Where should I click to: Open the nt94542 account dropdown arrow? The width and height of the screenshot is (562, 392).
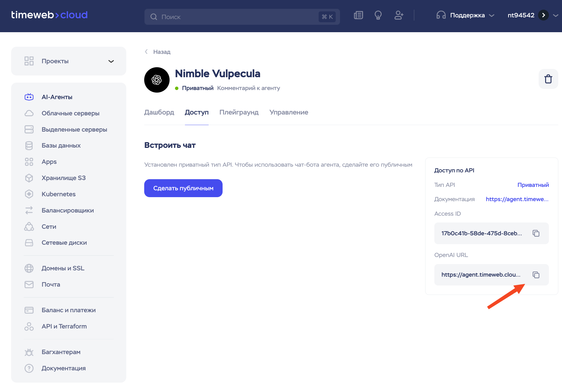click(555, 15)
